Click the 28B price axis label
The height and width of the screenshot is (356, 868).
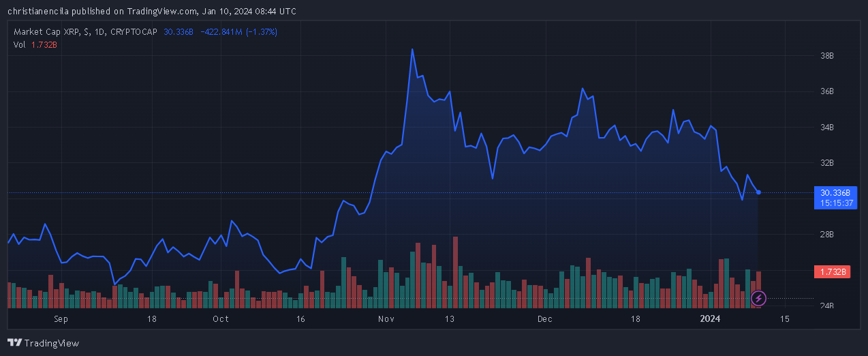[826, 235]
